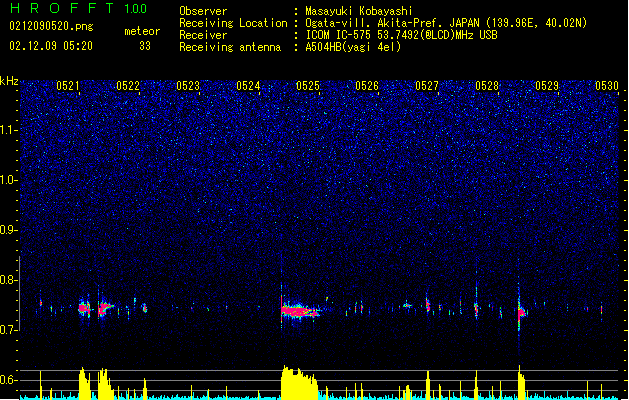Click the yellow intensity block below the 0525 echo
629x400 pixels.
(x=299, y=383)
